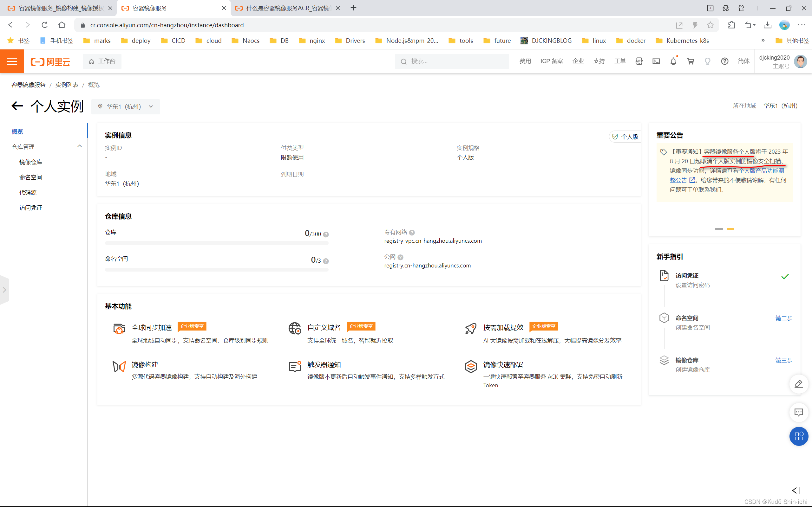Switch to the first announcement carousel indicator
812x507 pixels.
[x=719, y=229]
